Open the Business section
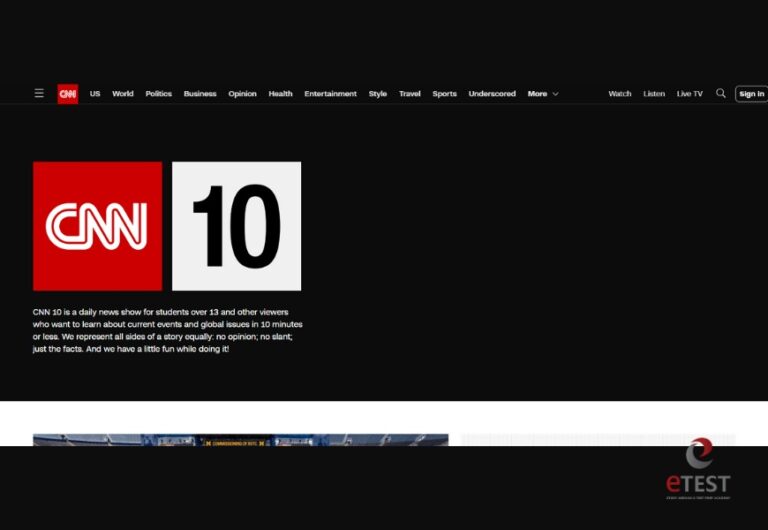The height and width of the screenshot is (530, 768). [x=200, y=94]
